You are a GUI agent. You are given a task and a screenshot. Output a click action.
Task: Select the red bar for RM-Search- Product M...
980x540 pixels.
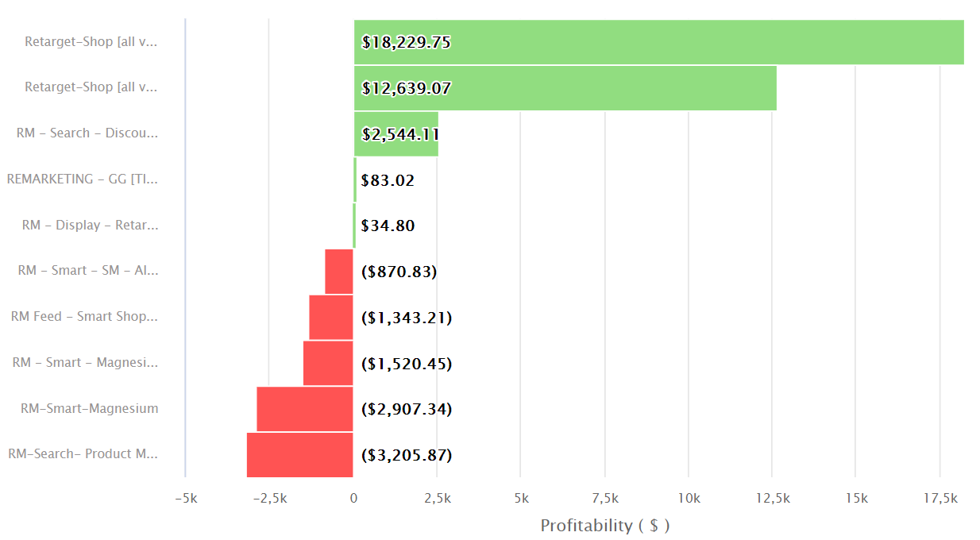pos(299,455)
